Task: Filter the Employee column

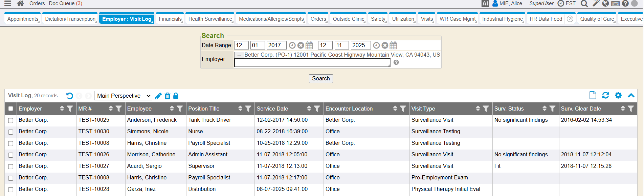Action: click(180, 109)
